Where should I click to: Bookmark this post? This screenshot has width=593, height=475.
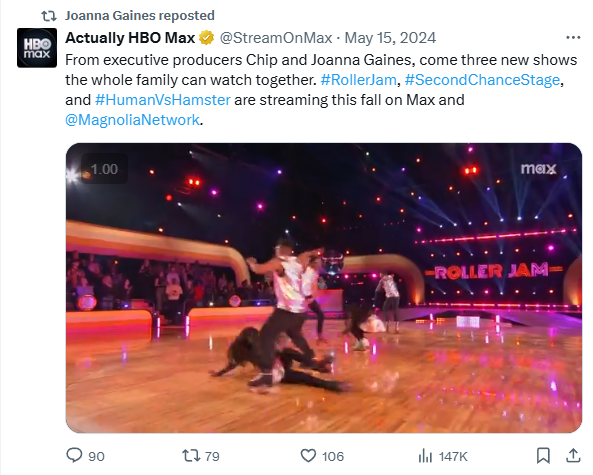pyautogui.click(x=543, y=456)
